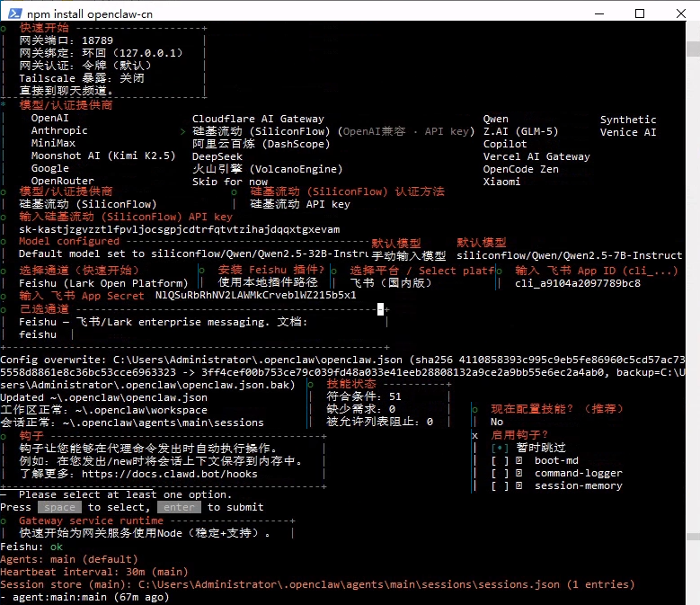The width and height of the screenshot is (700, 605).
Task: Click 使用本地插件路径 option
Action: pos(268,282)
